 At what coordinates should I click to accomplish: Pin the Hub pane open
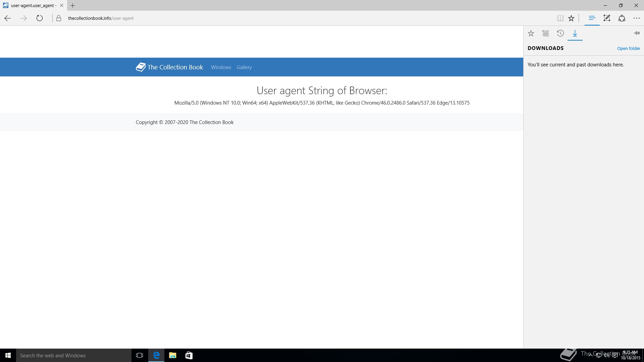[x=637, y=33]
